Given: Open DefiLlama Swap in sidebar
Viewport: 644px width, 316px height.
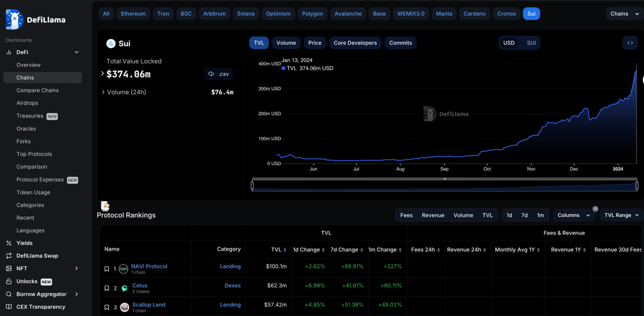Looking at the screenshot, I should click(x=37, y=256).
